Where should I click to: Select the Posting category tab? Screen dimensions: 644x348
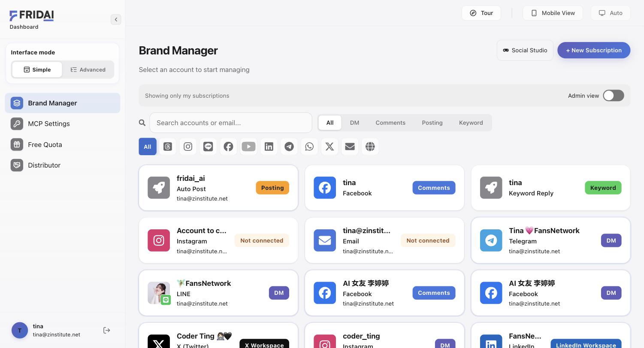[432, 123]
